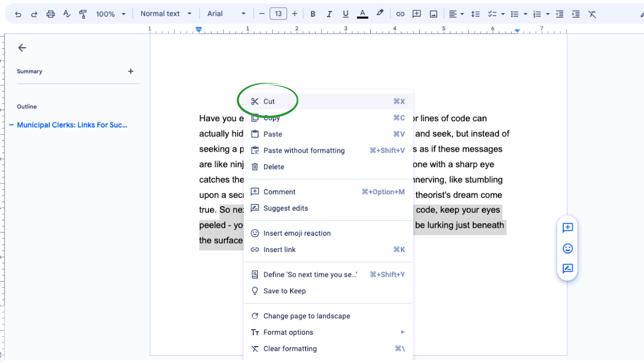Screen dimensions: 644x363
Task: Run spelling and grammar check icon
Action: click(x=67, y=14)
